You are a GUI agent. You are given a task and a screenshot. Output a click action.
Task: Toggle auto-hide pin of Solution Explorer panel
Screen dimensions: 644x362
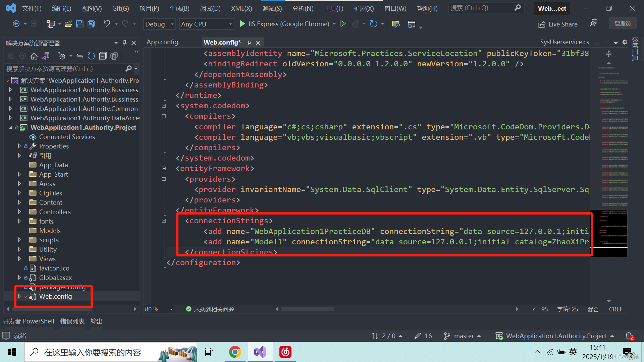tap(125, 43)
